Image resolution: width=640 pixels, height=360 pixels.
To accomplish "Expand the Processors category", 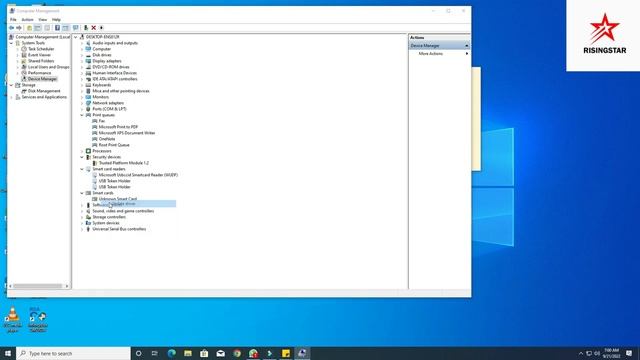I will pyautogui.click(x=82, y=151).
